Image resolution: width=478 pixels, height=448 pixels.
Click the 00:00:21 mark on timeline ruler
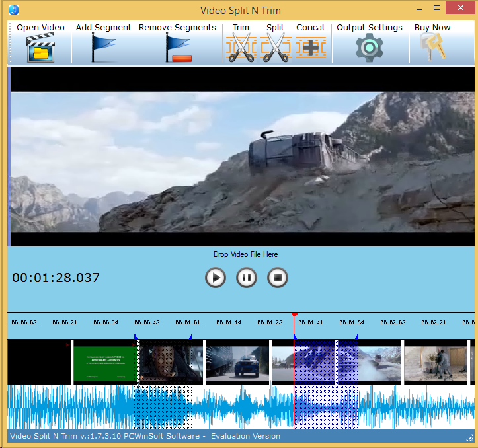pyautogui.click(x=65, y=322)
